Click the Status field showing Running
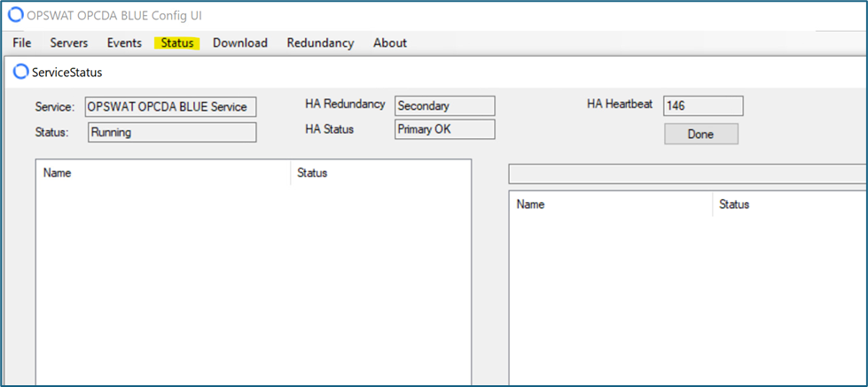Screen dimensions: 868x387 [x=172, y=133]
